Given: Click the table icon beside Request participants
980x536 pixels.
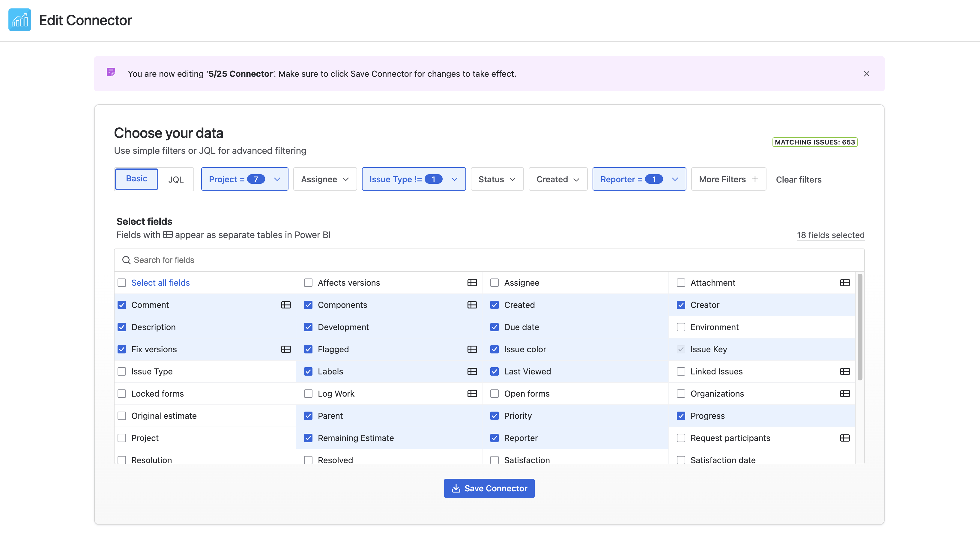Looking at the screenshot, I should tap(844, 438).
